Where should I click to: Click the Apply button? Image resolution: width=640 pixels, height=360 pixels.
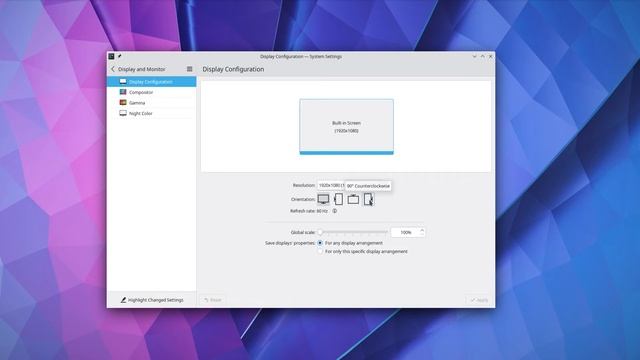479,300
